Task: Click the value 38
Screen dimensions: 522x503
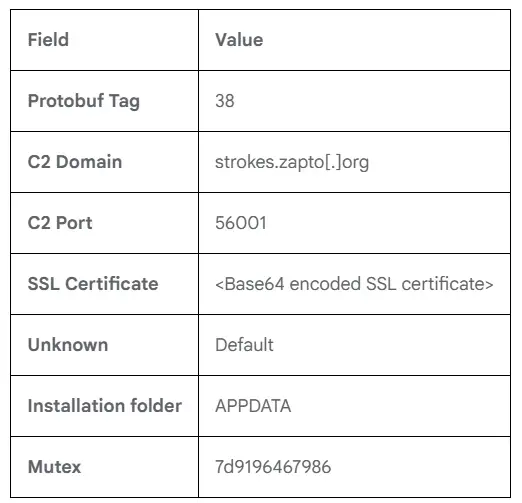Action: (225, 101)
